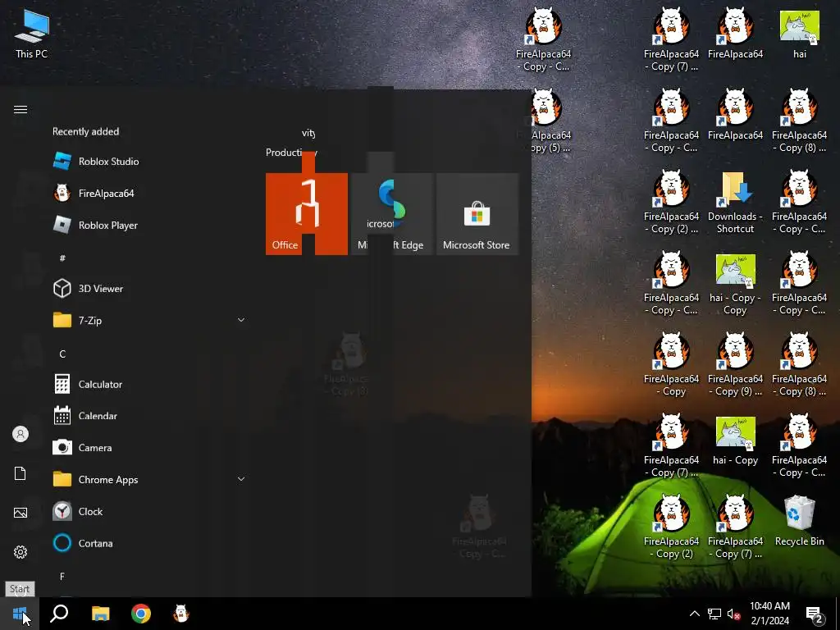This screenshot has width=840, height=630.
Task: Open the Camera app
Action: (149, 447)
